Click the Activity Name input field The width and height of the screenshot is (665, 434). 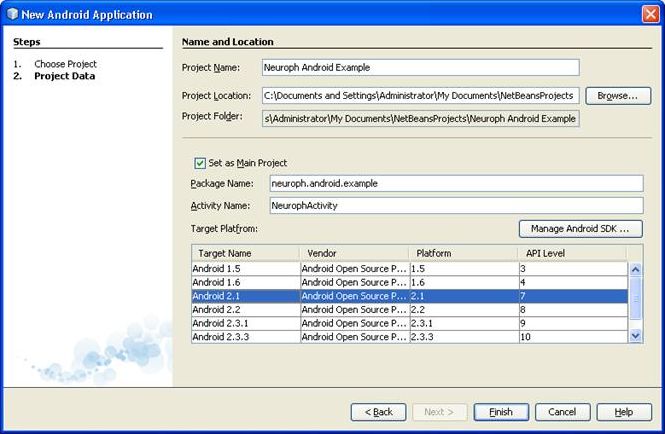455,206
